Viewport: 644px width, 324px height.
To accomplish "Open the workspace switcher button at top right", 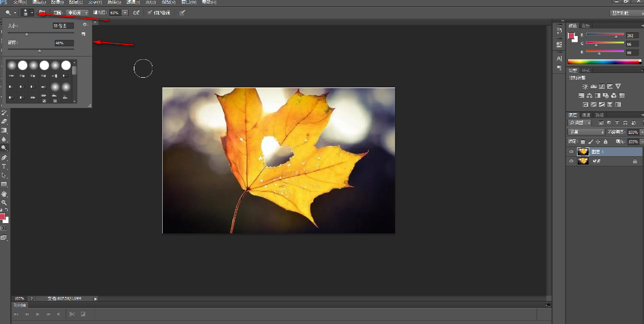I will 625,12.
